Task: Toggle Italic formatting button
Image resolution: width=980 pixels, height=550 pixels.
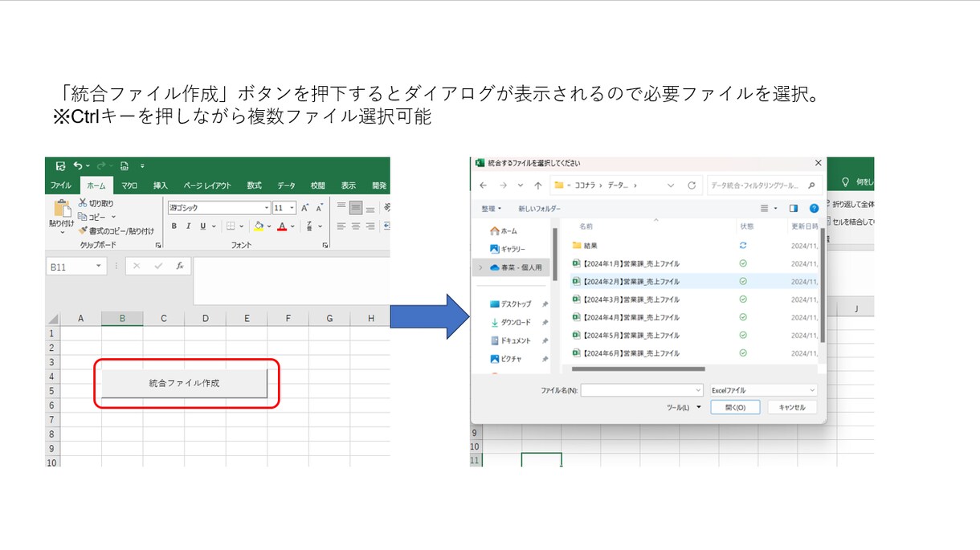Action: (188, 226)
